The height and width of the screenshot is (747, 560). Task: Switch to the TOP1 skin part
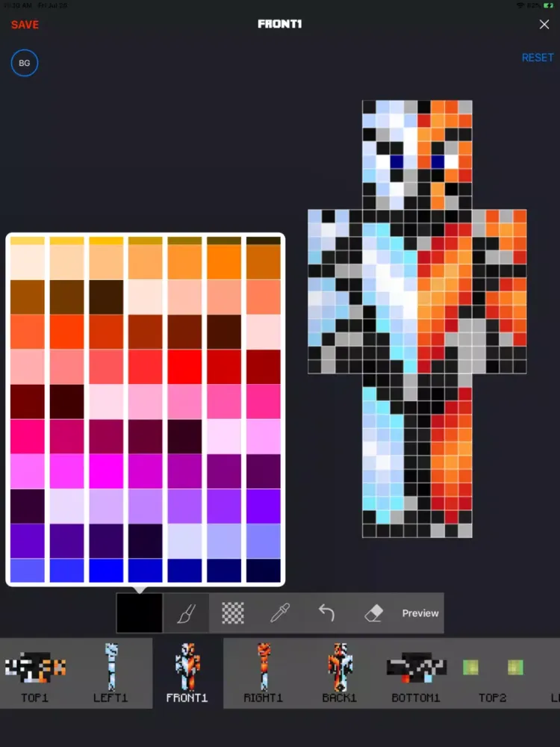coord(35,673)
